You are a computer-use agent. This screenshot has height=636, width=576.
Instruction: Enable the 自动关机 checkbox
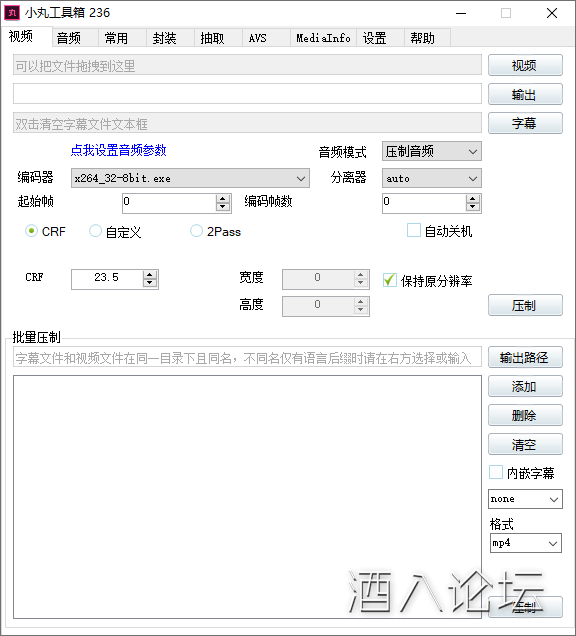click(414, 230)
